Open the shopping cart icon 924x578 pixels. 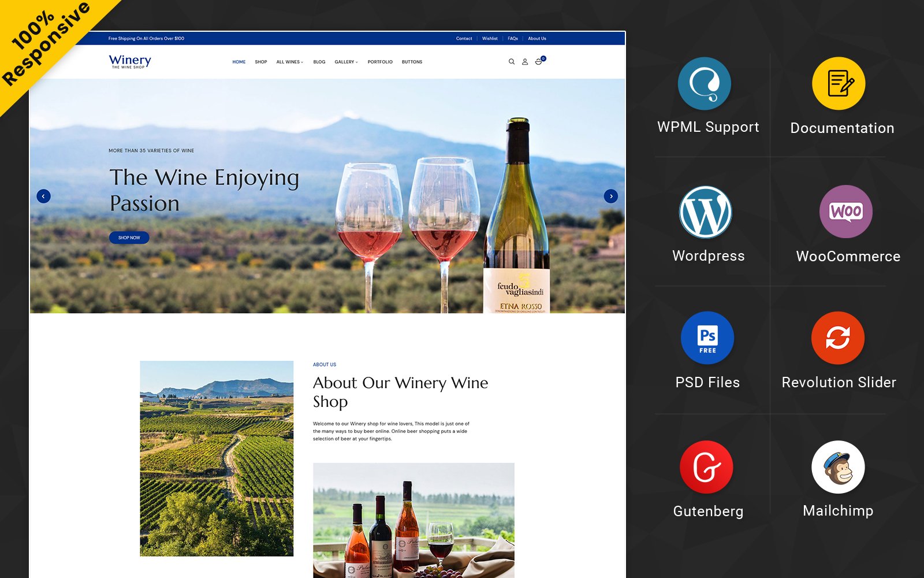pyautogui.click(x=539, y=62)
